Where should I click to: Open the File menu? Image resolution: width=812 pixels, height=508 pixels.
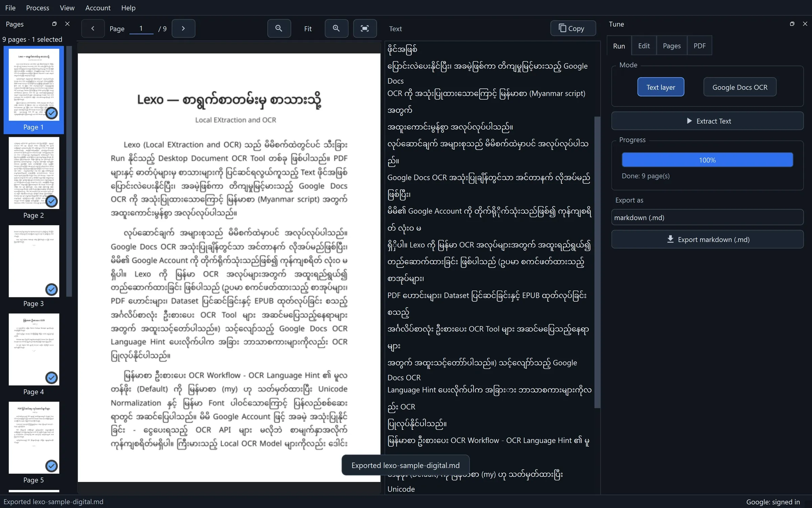[10, 8]
